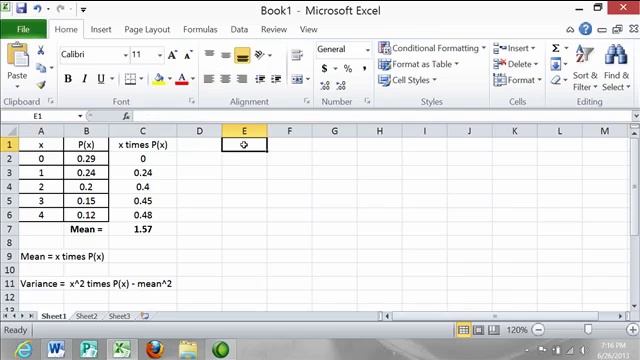Open the File tab
Viewport: 640px width, 360px height.
(23, 29)
